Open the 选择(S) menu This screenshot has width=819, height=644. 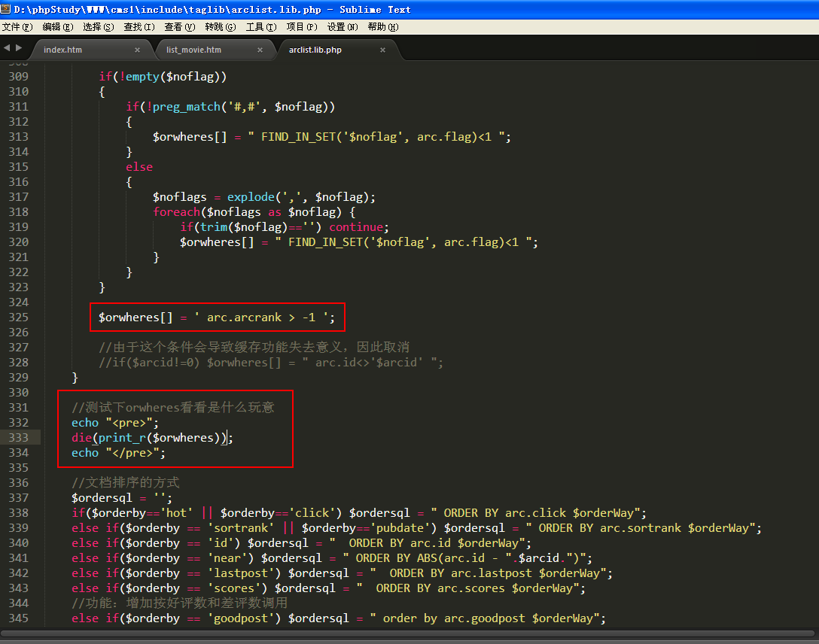click(98, 26)
